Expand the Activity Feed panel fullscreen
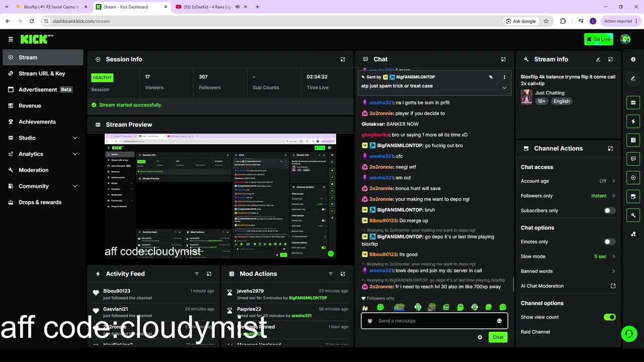Screen dimensions: 644x362 click(x=209, y=274)
